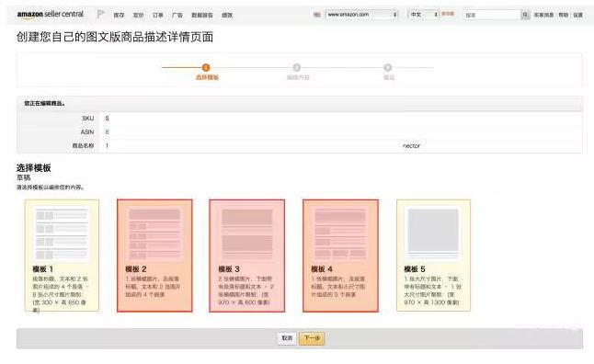
Task: Choose the 模板 3 layout
Action: 247,256
